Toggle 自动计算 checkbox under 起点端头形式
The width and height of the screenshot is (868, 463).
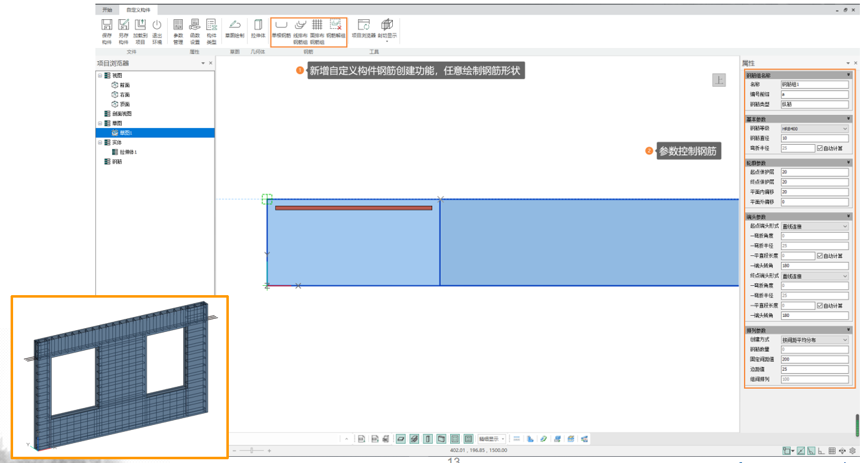pos(820,256)
